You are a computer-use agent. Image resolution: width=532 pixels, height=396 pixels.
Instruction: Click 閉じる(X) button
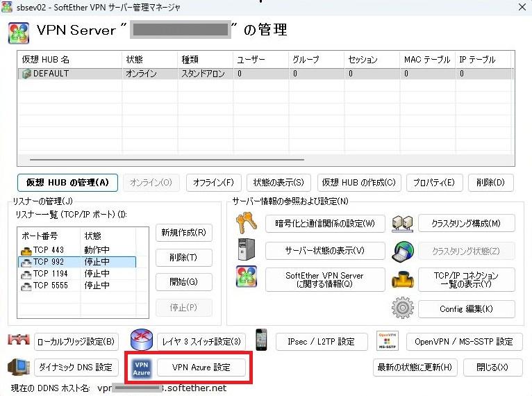[x=492, y=368]
